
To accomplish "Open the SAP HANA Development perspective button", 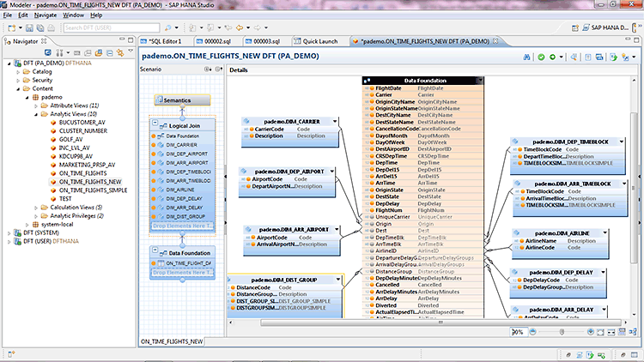I will (606, 28).
